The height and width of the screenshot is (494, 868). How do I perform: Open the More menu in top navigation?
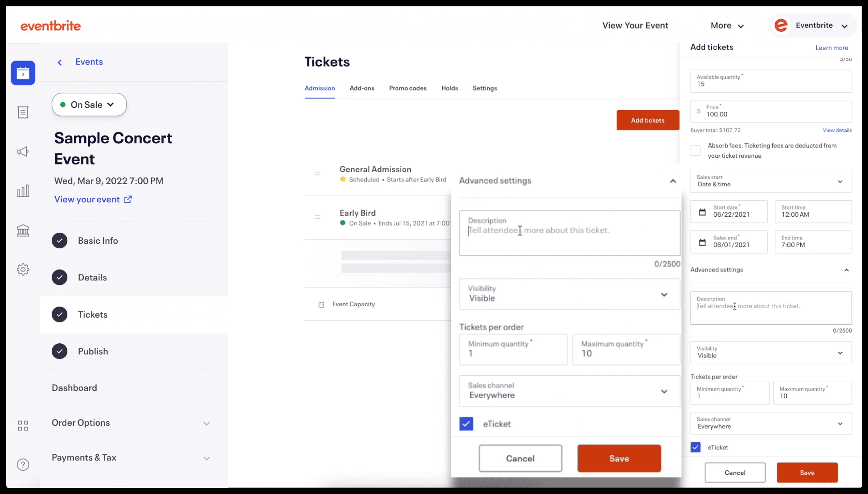click(726, 25)
